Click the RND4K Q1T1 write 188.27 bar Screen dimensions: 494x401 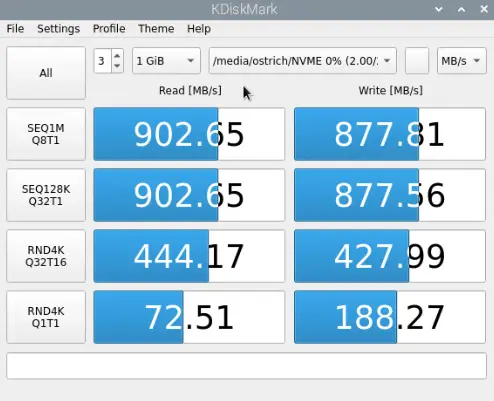click(390, 317)
